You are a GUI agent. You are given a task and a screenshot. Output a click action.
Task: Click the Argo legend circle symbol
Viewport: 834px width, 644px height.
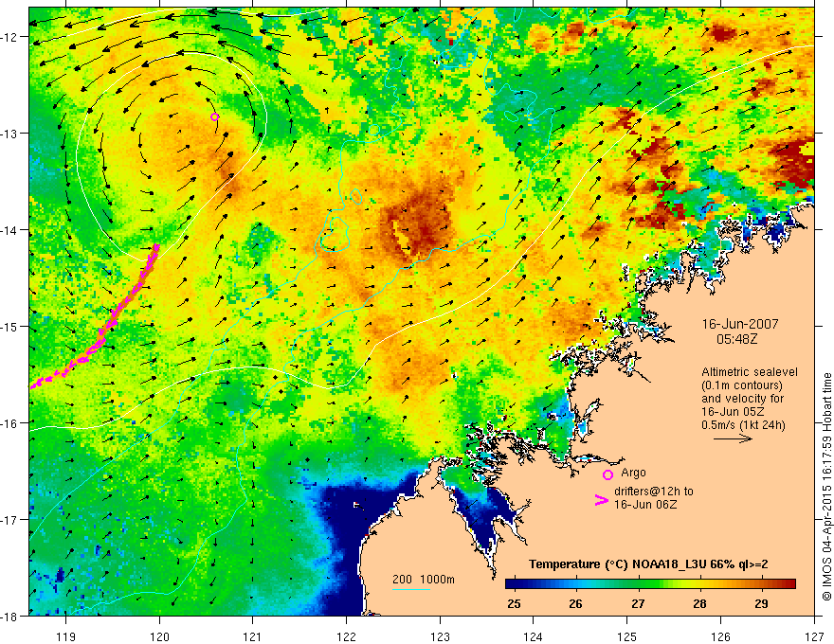(x=607, y=475)
